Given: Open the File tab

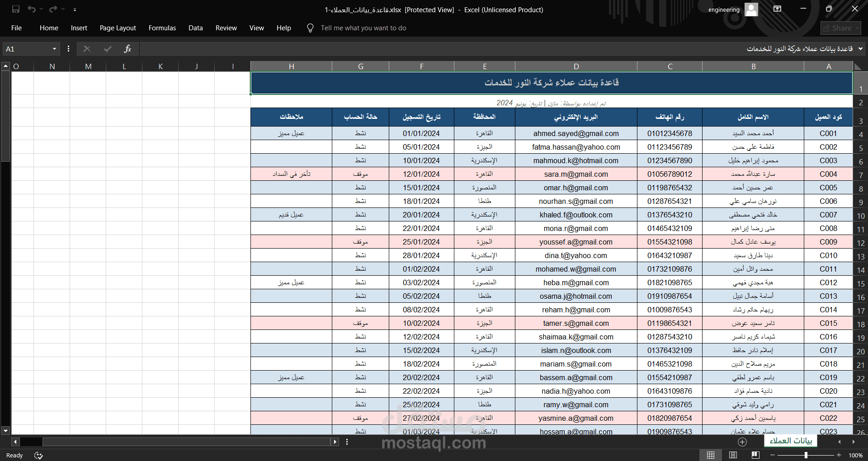Looking at the screenshot, I should (x=16, y=28).
